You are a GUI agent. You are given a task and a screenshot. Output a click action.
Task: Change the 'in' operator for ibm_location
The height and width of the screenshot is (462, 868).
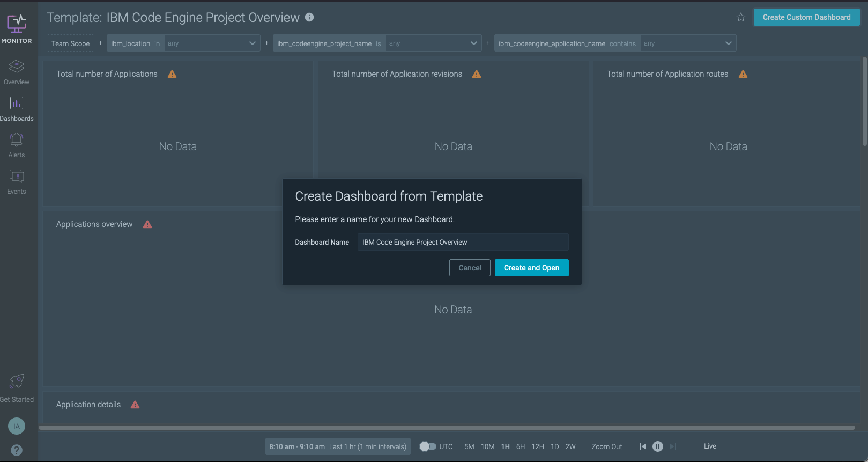coord(157,43)
